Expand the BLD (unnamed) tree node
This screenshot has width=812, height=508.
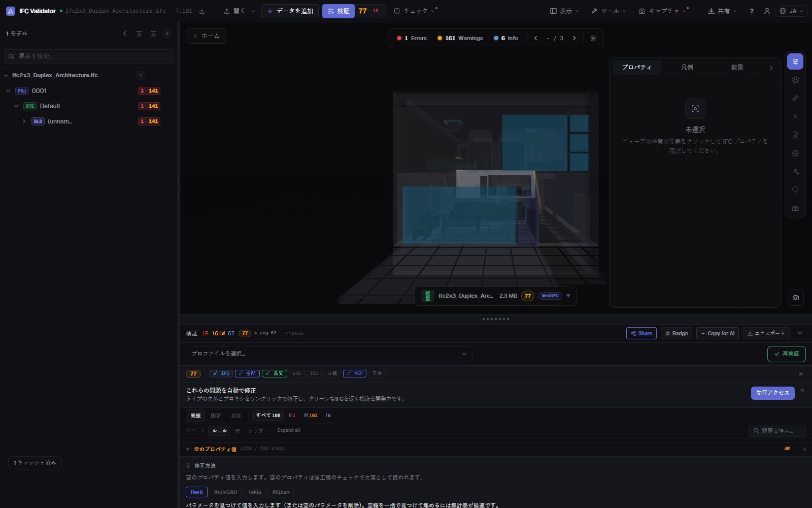pos(24,121)
